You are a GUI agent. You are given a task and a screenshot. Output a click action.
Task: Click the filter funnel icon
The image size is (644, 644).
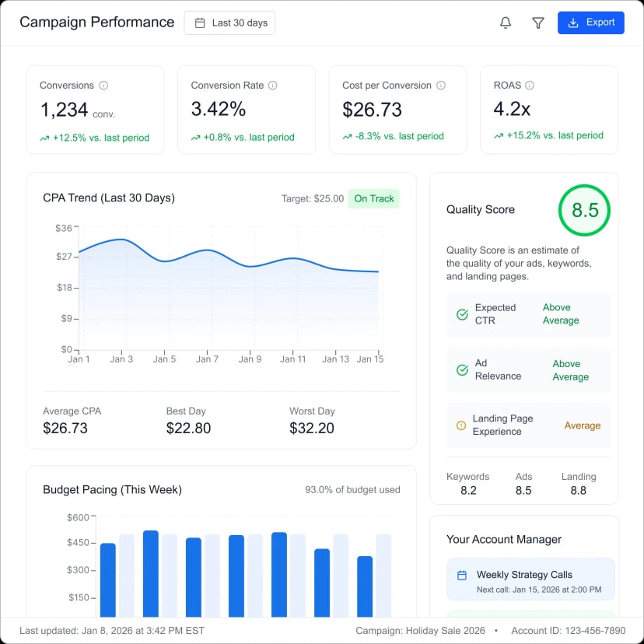pos(538,23)
